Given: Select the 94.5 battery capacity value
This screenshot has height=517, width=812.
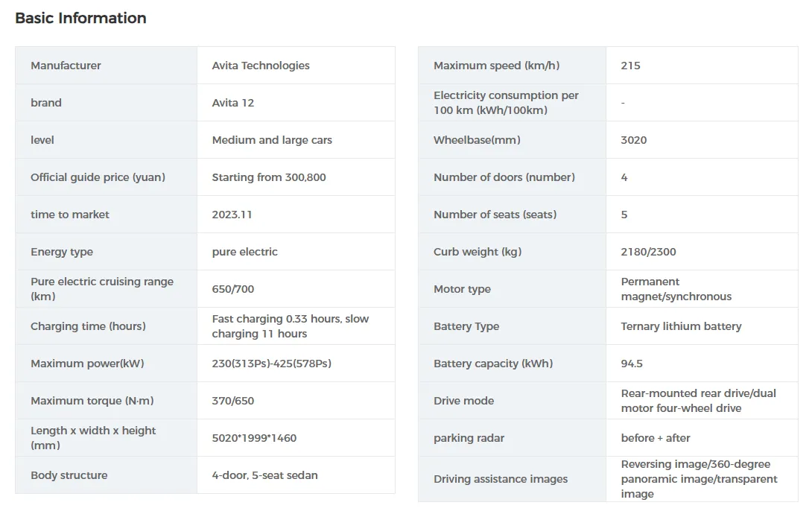Looking at the screenshot, I should coord(632,364).
